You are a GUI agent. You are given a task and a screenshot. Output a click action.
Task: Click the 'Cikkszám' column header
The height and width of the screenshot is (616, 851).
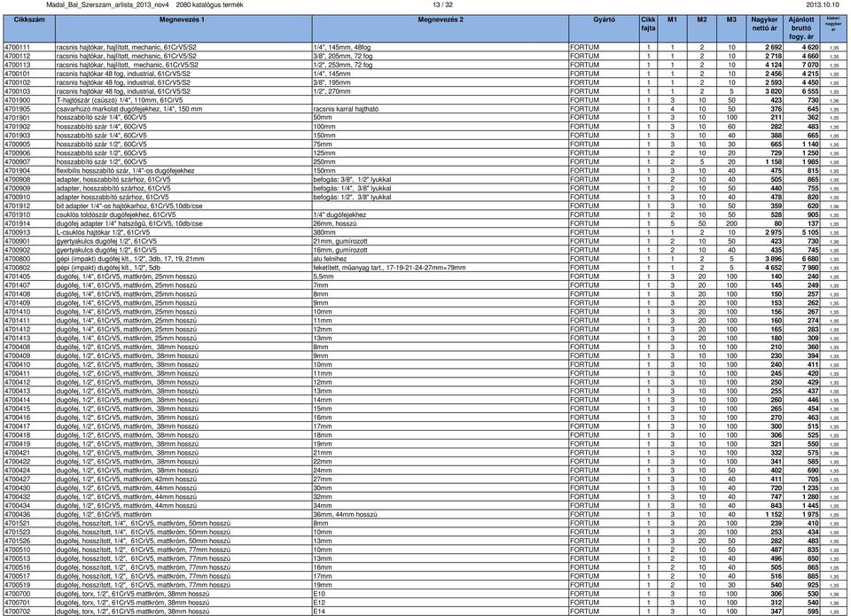click(x=29, y=28)
